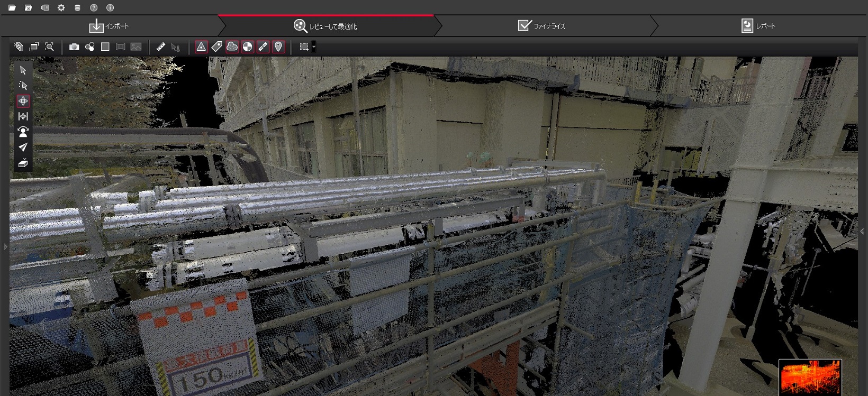Image resolution: width=868 pixels, height=396 pixels.
Task: Toggle the location pin markers
Action: tap(278, 47)
